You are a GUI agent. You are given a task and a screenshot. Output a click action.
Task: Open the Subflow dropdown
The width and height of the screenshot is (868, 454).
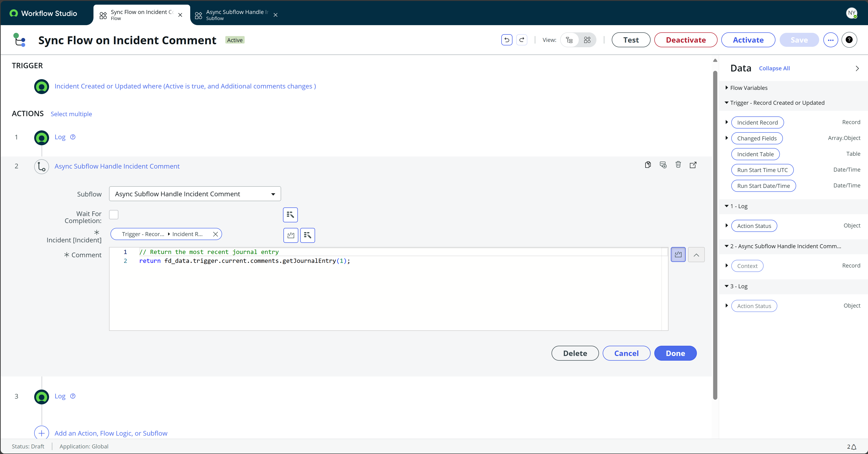pos(195,194)
